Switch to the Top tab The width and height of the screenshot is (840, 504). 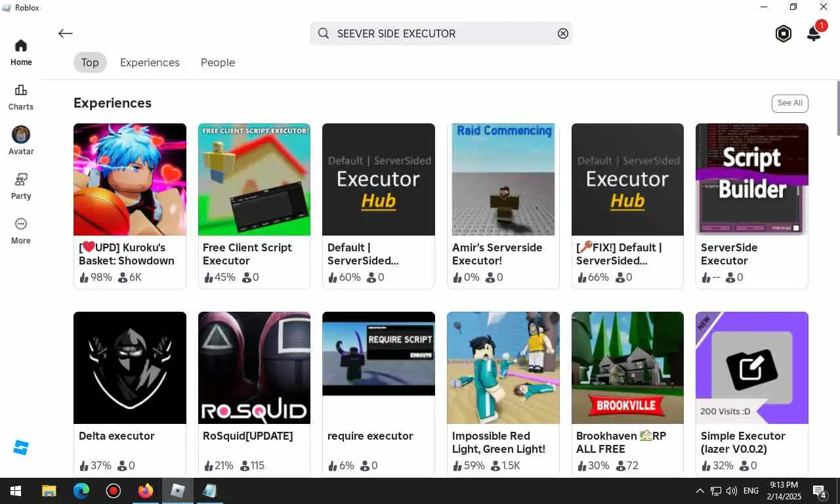[x=90, y=62]
